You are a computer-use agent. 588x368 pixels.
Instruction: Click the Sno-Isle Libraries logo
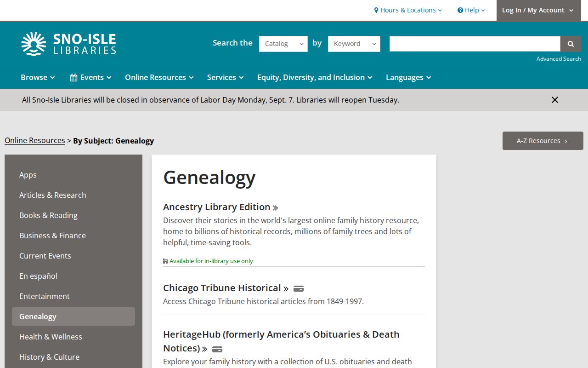(68, 44)
